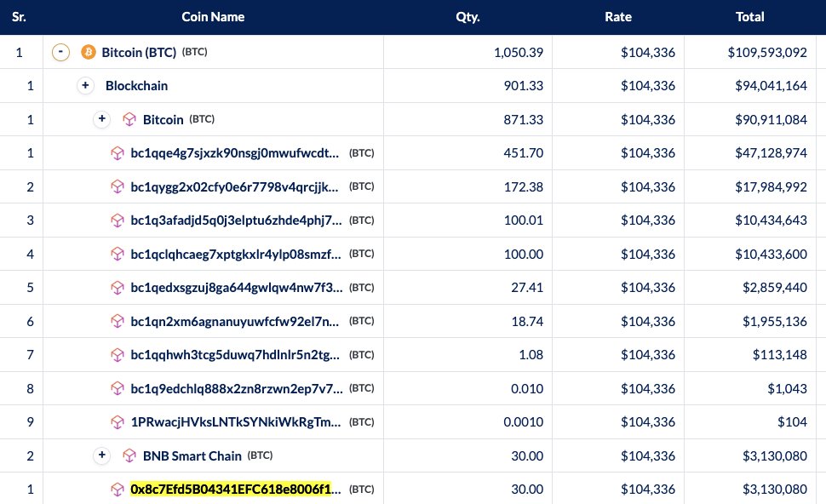Open address bc1qygg2x02cfy0e6r7798v4qrcjjk
Screen dimensions: 826x504
pyautogui.click(x=235, y=187)
